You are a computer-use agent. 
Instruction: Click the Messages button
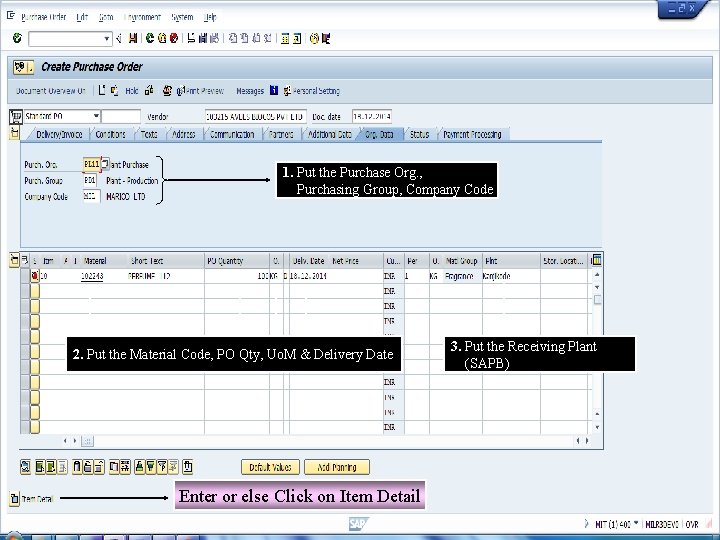point(250,91)
